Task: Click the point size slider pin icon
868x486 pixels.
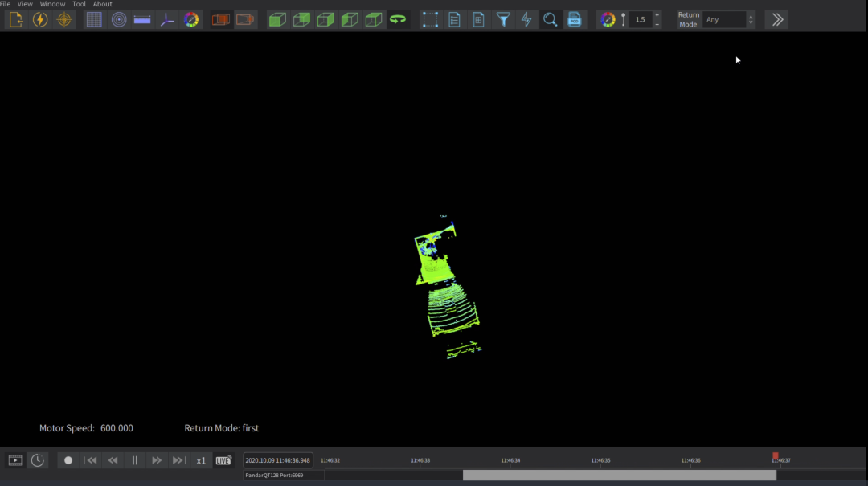Action: point(624,20)
